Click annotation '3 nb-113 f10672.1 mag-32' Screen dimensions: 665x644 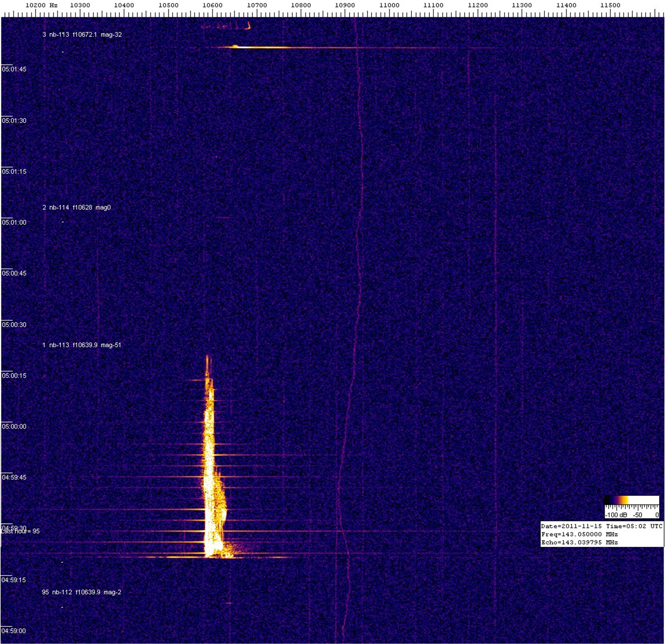pos(82,35)
